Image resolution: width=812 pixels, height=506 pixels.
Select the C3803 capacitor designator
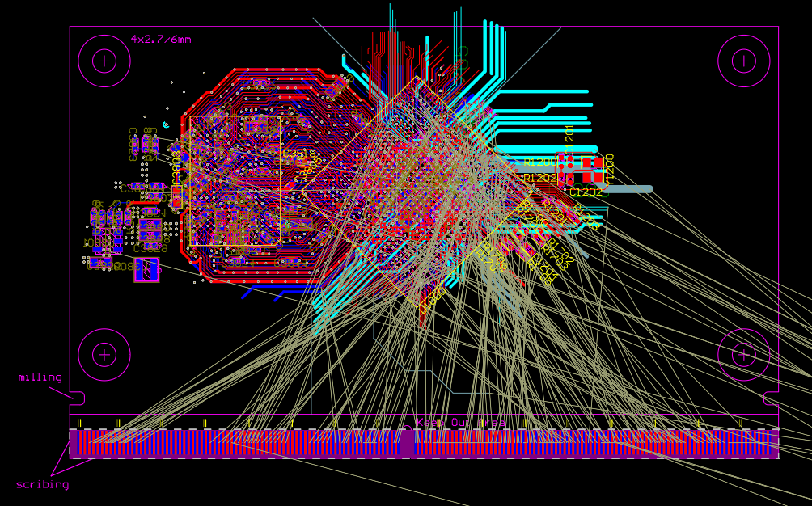point(176,167)
